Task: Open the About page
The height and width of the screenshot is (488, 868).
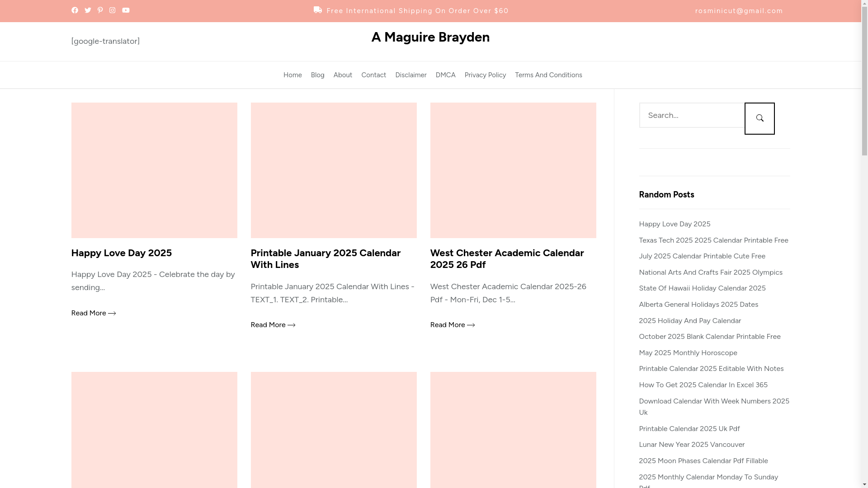Action: (x=343, y=75)
